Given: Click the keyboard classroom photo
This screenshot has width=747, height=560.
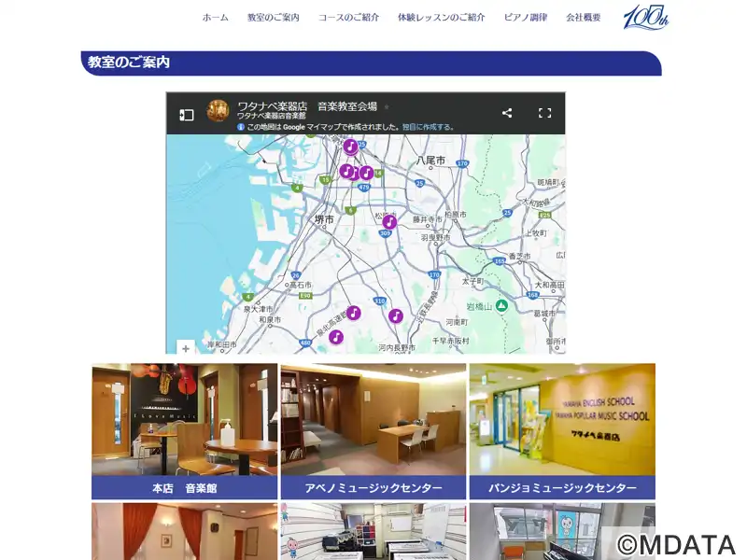Looking at the screenshot, I should pyautogui.click(x=373, y=531).
